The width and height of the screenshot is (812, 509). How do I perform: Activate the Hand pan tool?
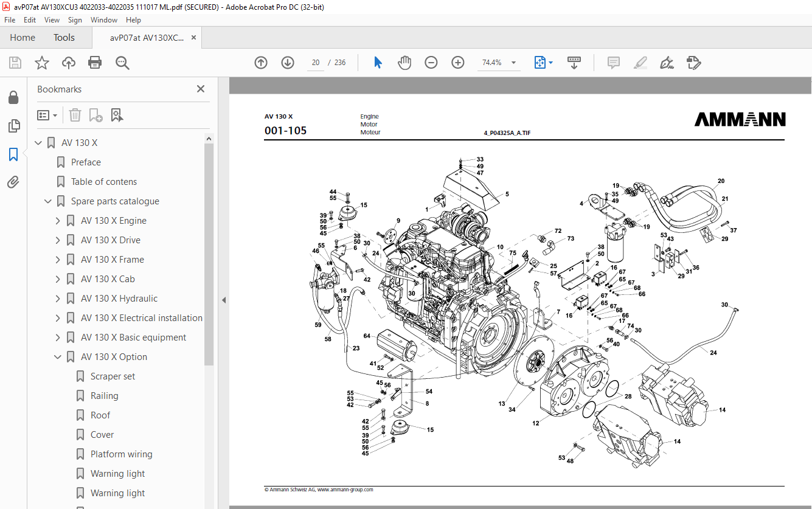pyautogui.click(x=404, y=63)
